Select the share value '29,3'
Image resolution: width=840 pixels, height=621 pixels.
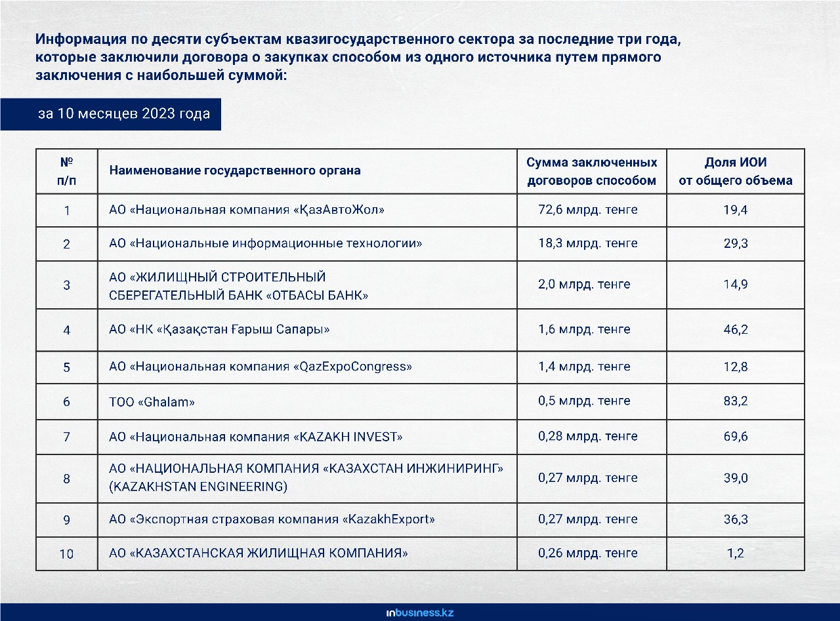[x=736, y=244]
